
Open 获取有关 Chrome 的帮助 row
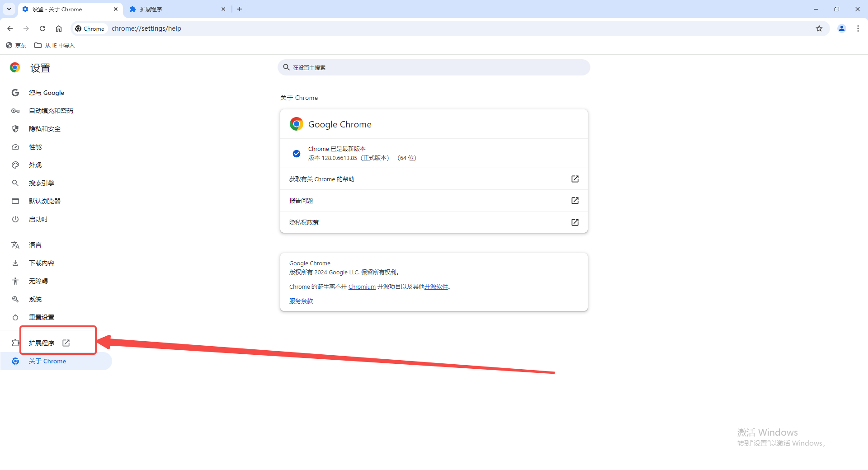tap(434, 179)
